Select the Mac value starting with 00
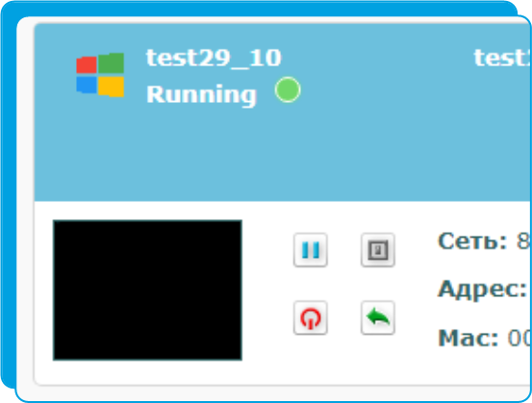The image size is (532, 403). [x=519, y=339]
